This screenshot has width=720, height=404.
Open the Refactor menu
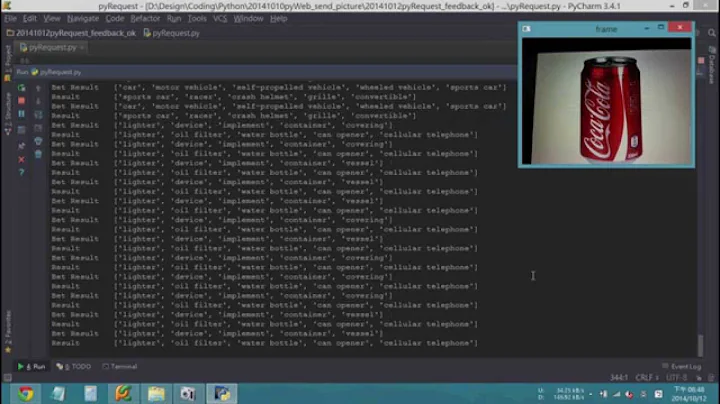coord(145,18)
